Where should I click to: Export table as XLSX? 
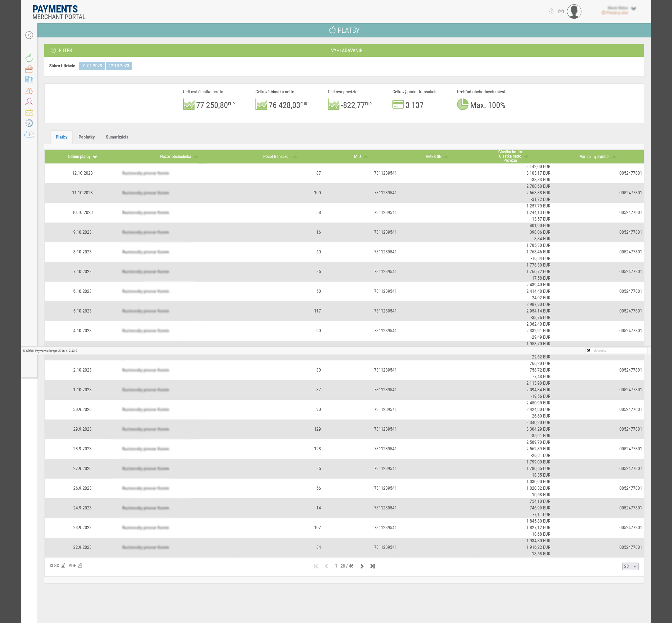point(57,566)
